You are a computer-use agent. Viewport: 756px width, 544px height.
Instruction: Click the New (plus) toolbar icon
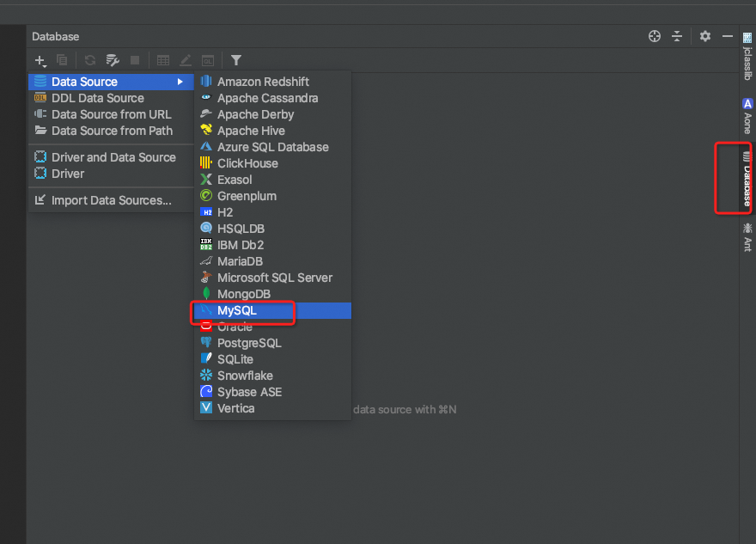click(40, 61)
